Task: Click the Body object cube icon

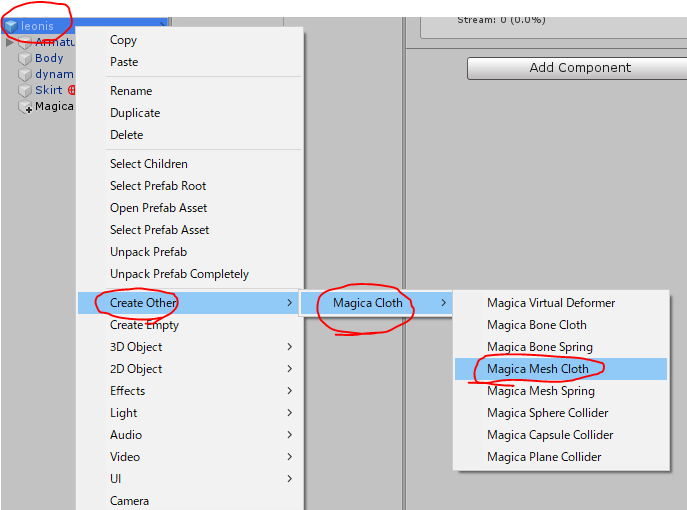Action: 25,58
